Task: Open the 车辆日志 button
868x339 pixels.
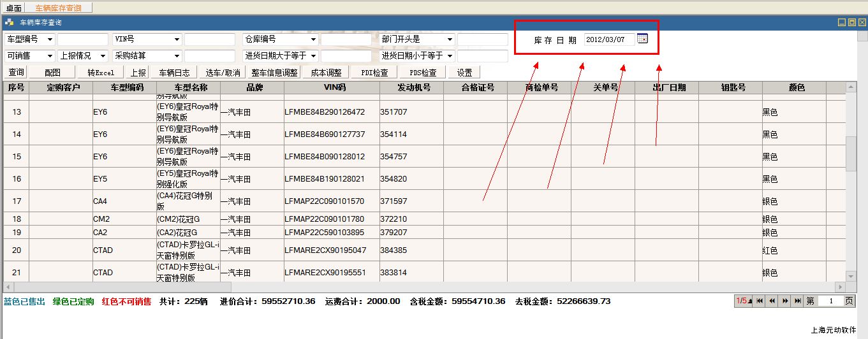Action: coord(174,73)
